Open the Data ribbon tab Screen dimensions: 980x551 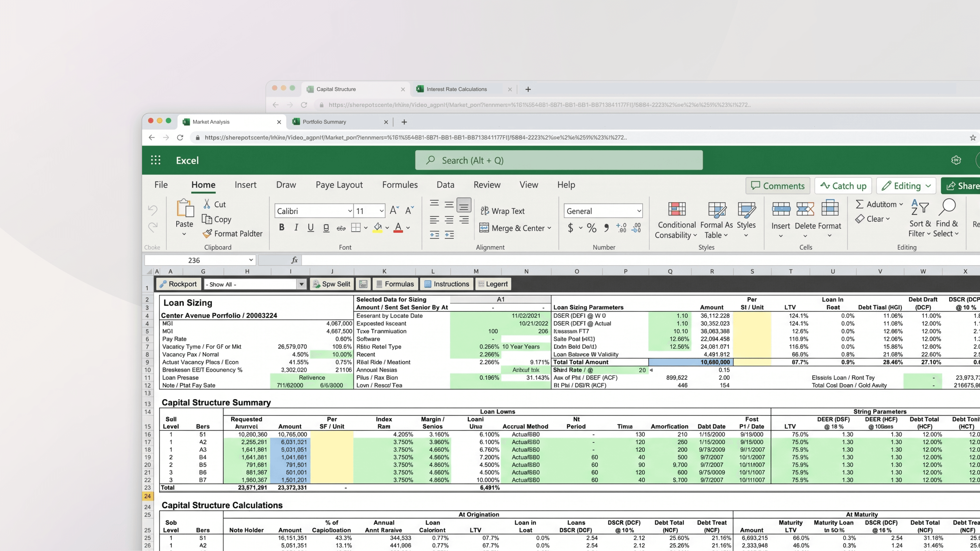point(445,185)
